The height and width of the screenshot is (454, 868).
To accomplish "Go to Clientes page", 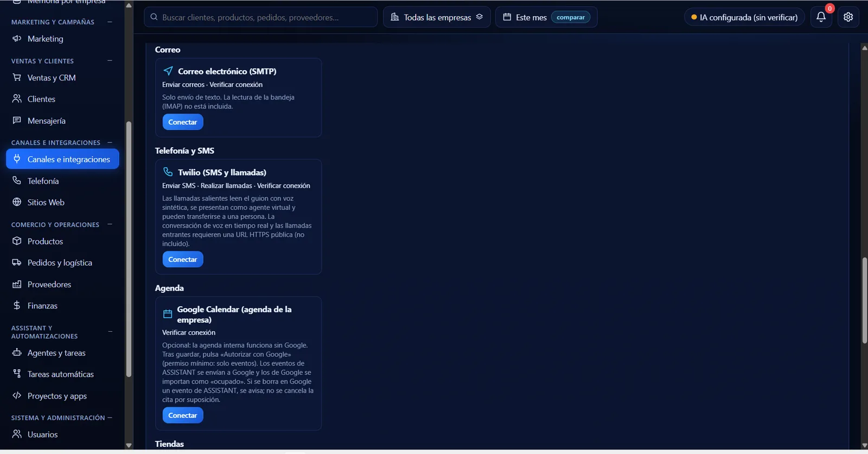I will 62,99.
